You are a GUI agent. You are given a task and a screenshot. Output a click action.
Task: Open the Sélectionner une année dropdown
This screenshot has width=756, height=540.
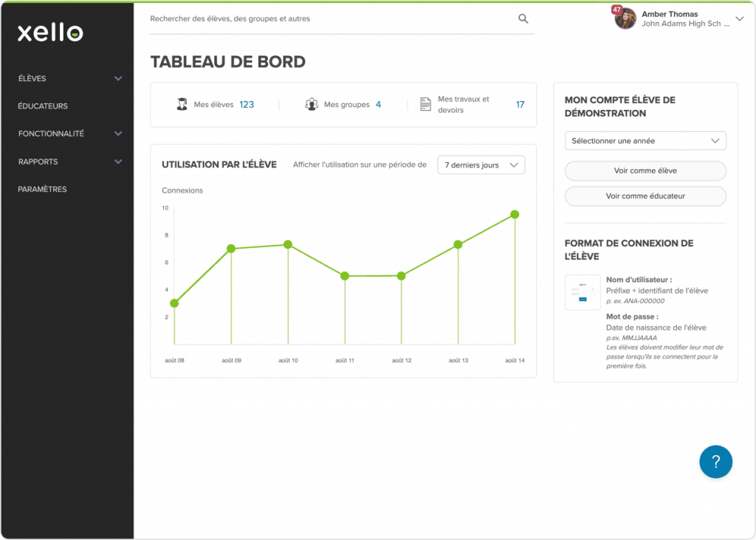pos(645,141)
